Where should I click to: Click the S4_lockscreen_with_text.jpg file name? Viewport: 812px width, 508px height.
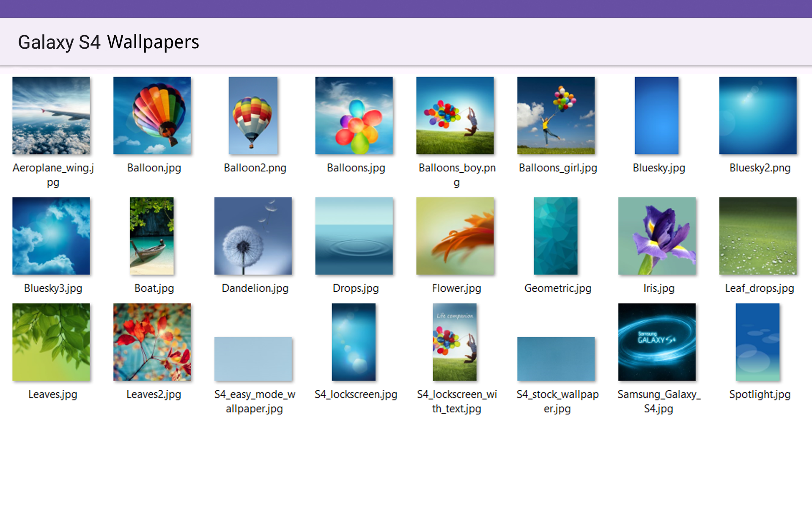coord(457,401)
